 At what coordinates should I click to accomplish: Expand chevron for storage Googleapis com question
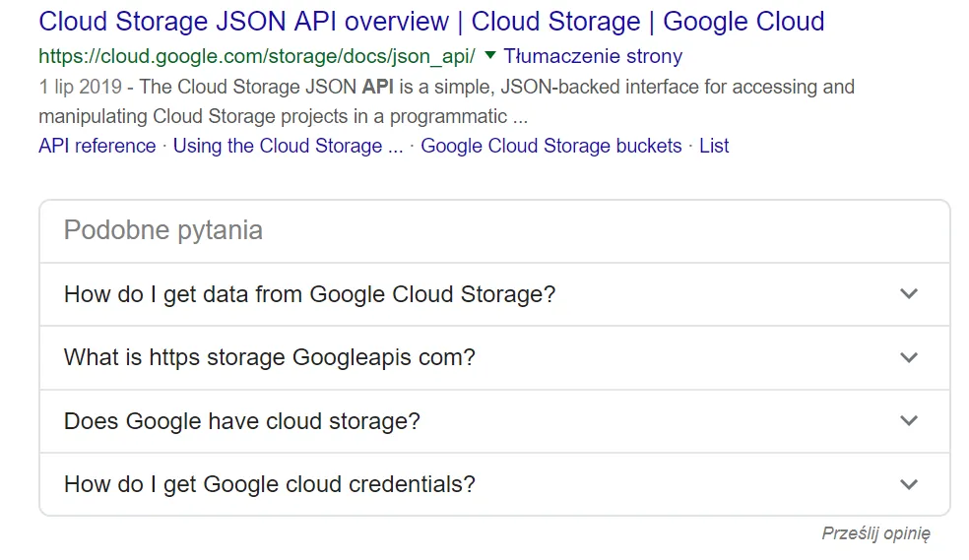(909, 357)
